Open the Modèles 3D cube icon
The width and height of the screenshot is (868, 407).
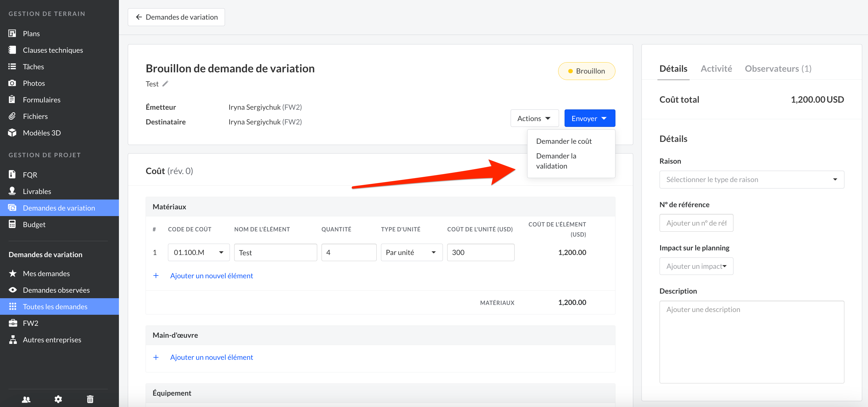click(x=12, y=133)
